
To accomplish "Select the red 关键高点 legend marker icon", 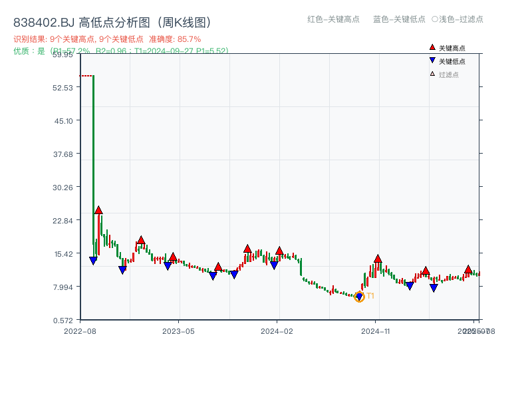I will tap(432, 47).
